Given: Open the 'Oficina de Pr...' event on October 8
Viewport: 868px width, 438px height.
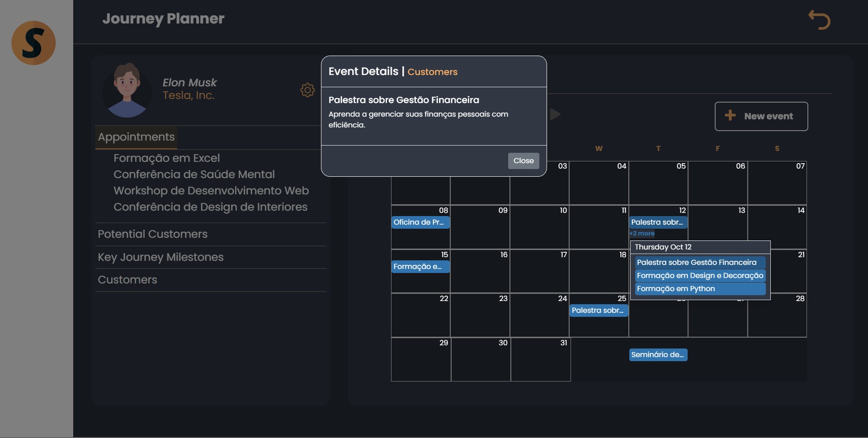Looking at the screenshot, I should (420, 222).
